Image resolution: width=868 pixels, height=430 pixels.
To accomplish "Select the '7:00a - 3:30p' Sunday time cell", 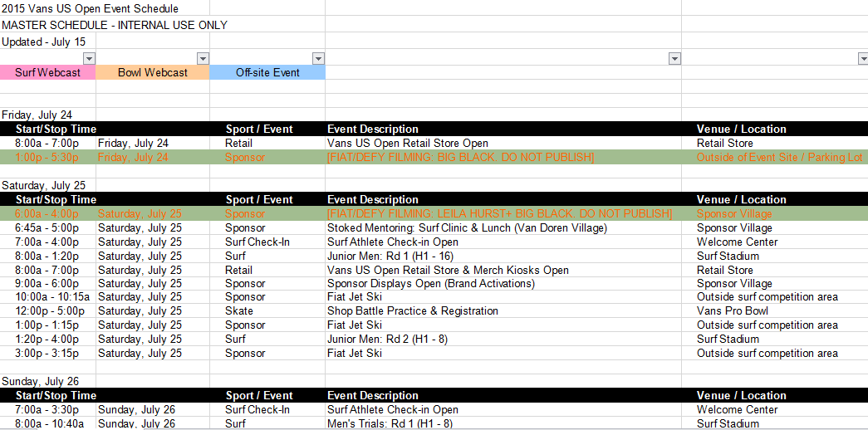I will tap(47, 410).
